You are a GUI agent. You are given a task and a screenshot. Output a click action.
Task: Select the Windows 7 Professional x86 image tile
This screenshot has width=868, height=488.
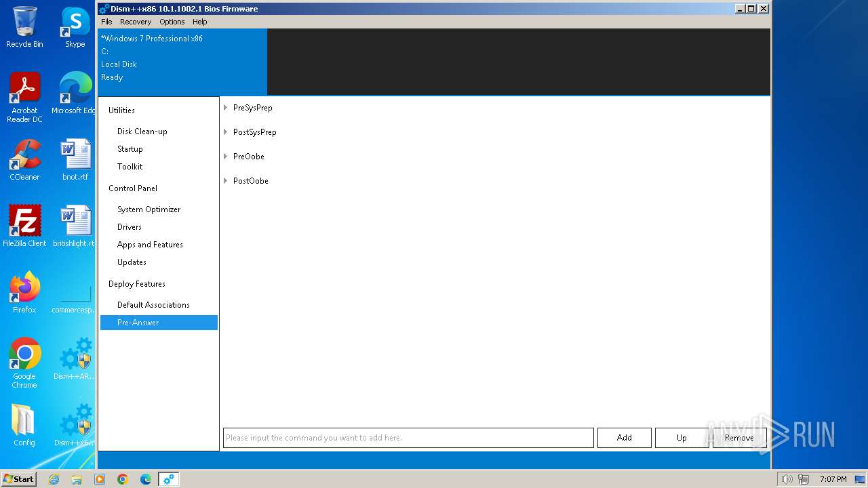(182, 62)
